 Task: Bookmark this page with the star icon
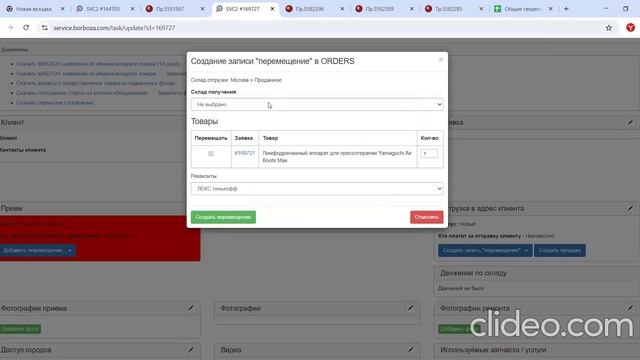(x=609, y=28)
